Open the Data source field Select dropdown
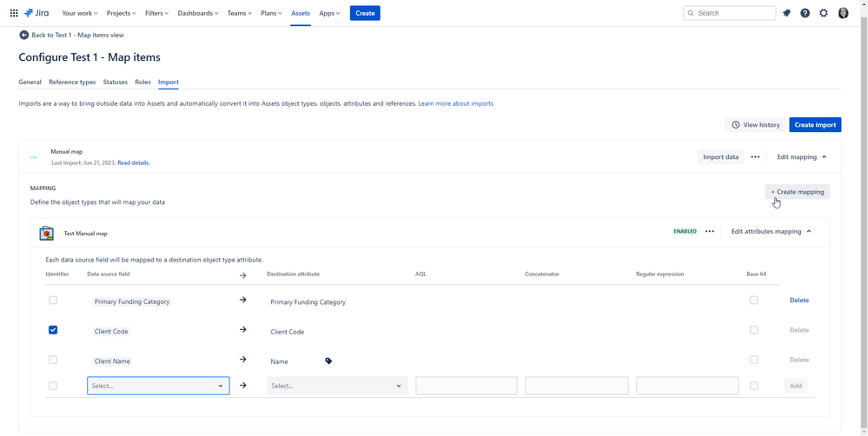The width and height of the screenshot is (868, 436). [x=158, y=386]
